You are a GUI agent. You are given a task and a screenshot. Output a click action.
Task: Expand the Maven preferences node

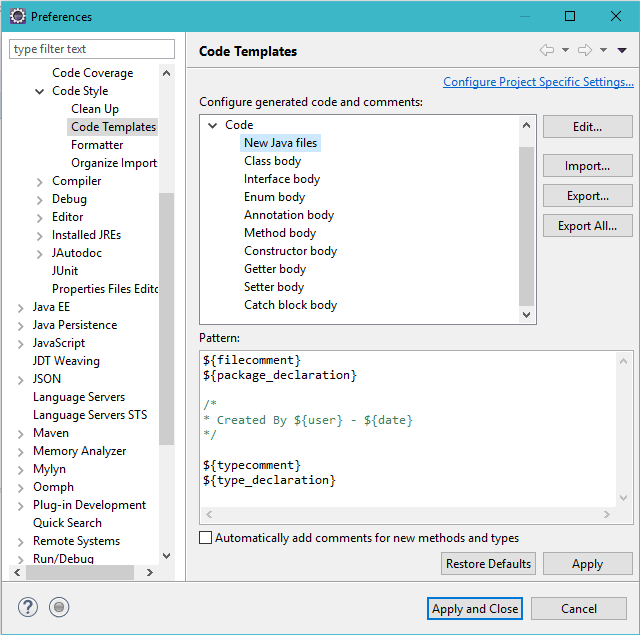click(x=21, y=433)
